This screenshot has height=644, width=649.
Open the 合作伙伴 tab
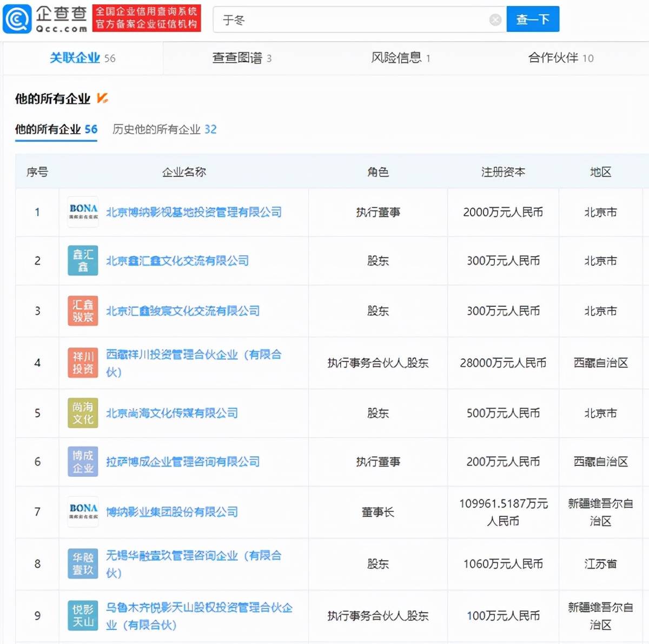coord(560,58)
